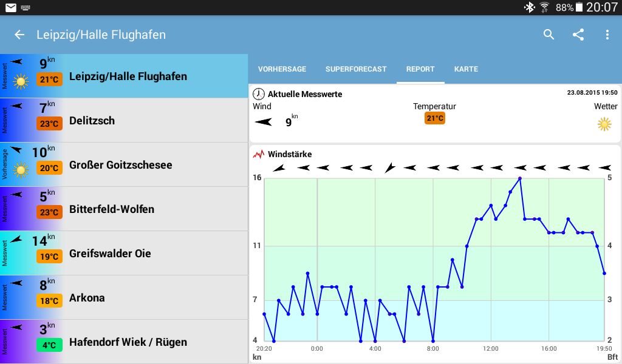Screen dimensions: 622x364
Task: Tap the Windstärke heading
Action: [x=290, y=154]
